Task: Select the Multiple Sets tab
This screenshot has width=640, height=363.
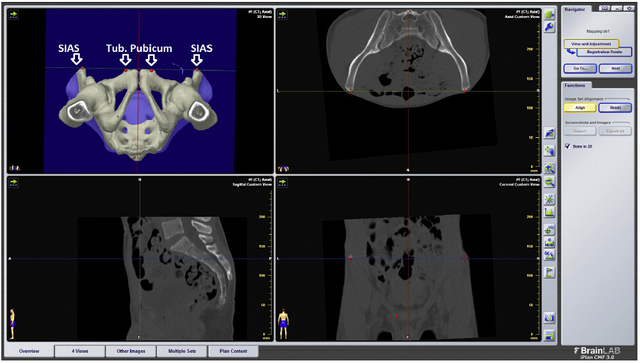Action: pyautogui.click(x=182, y=351)
